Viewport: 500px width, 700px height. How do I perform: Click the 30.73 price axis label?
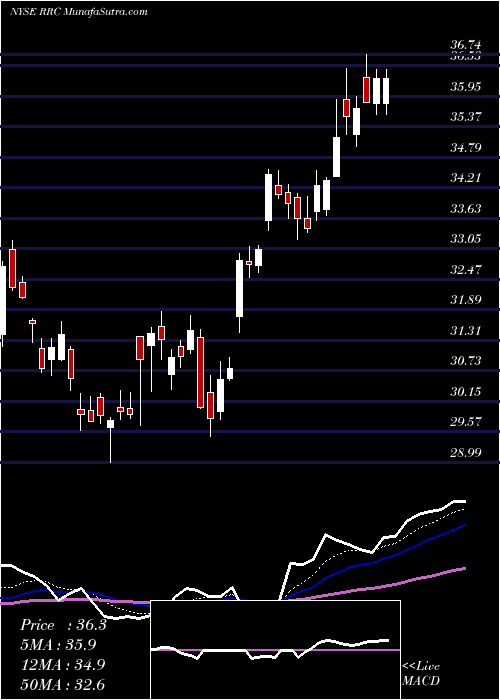[x=465, y=361]
